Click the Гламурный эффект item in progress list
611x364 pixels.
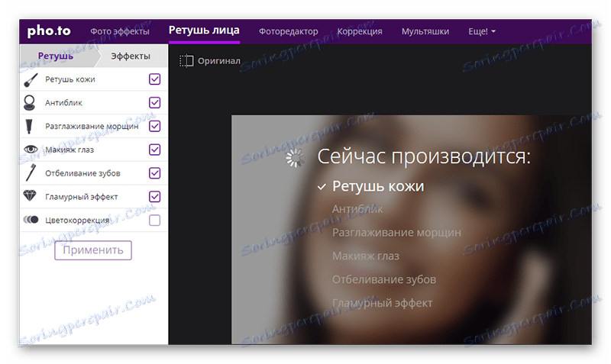point(383,303)
